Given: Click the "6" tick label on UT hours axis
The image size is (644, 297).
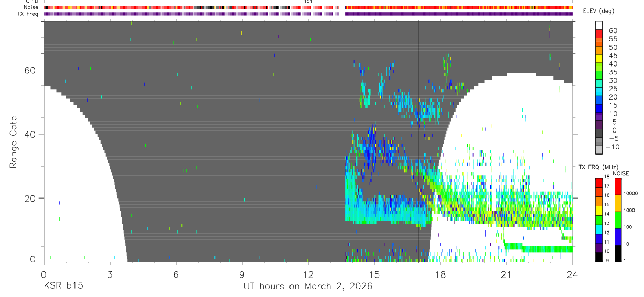Looking at the screenshot, I should click(x=176, y=274).
